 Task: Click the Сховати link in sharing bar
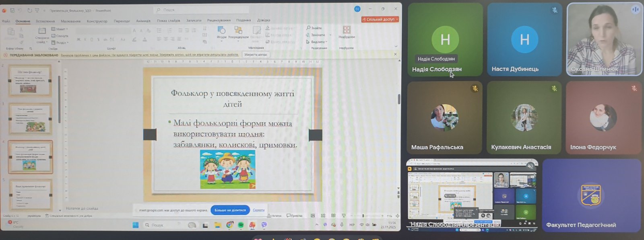[258, 210]
